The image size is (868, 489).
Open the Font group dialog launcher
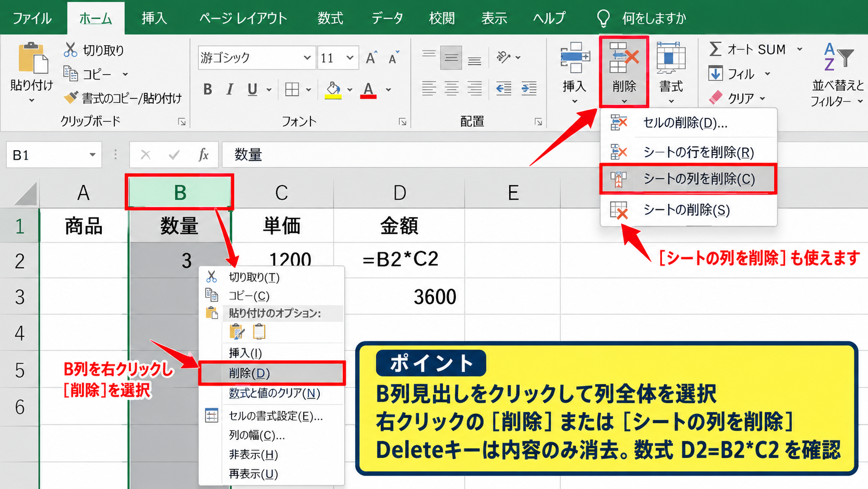(402, 122)
